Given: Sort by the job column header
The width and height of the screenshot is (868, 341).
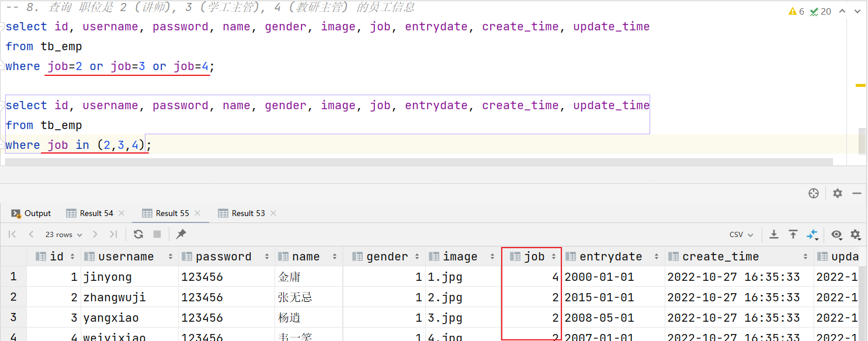Looking at the screenshot, I should pyautogui.click(x=532, y=256).
